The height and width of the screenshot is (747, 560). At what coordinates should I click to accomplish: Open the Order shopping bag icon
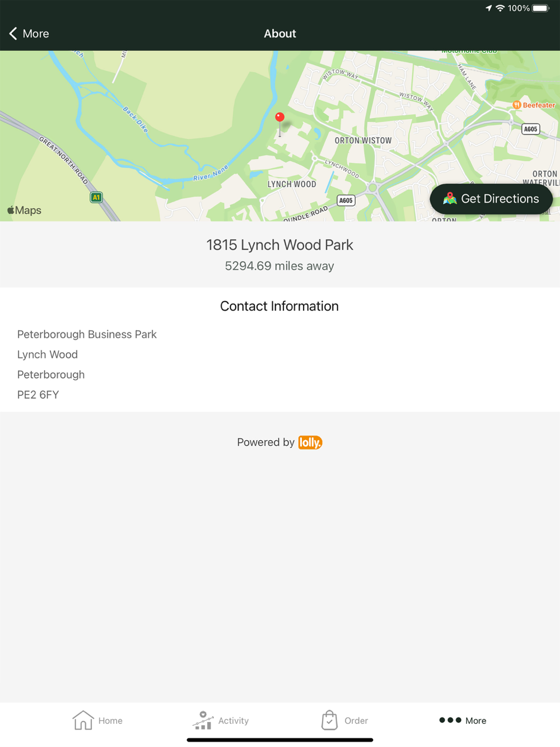(329, 720)
